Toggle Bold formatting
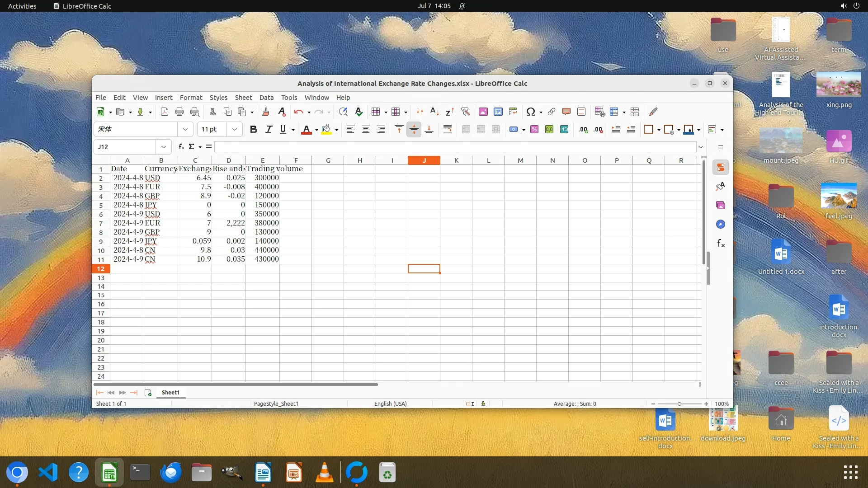 [x=254, y=130]
